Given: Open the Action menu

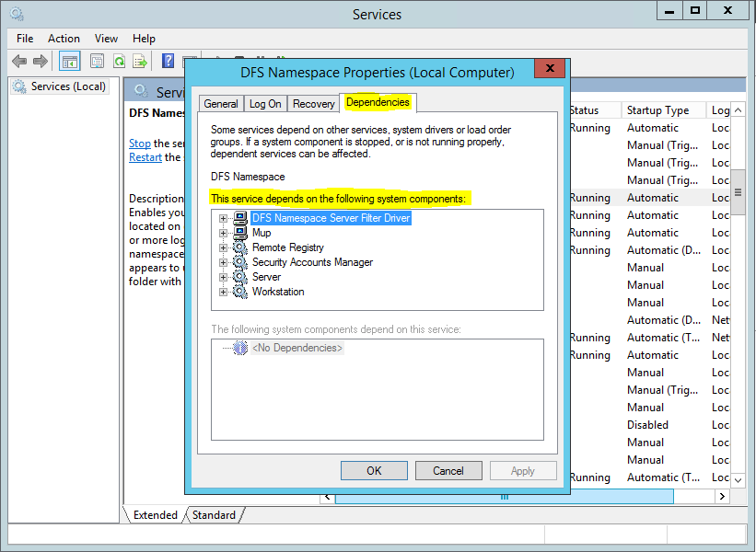Looking at the screenshot, I should tap(64, 39).
